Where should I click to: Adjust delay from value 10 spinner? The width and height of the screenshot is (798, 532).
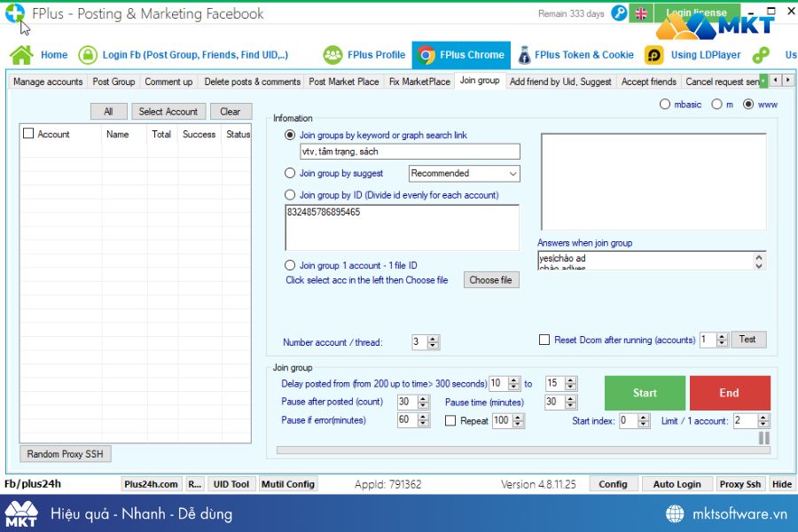514,383
